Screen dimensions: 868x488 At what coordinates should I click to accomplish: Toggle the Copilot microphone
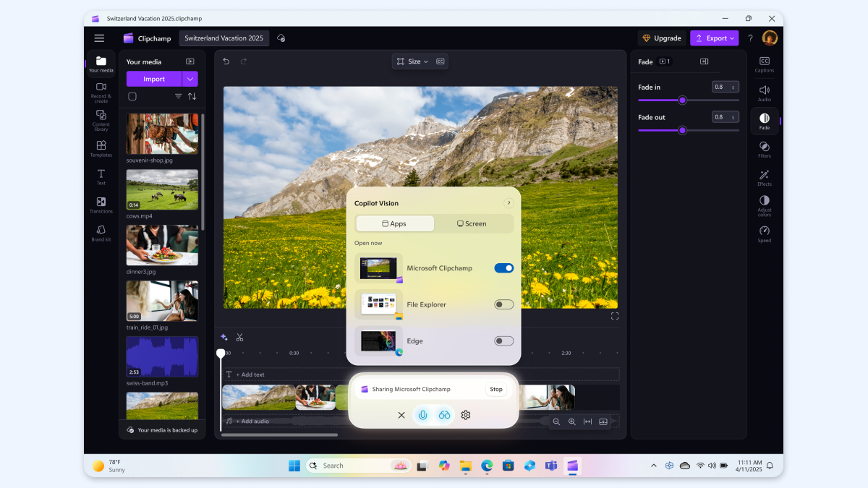(x=422, y=415)
